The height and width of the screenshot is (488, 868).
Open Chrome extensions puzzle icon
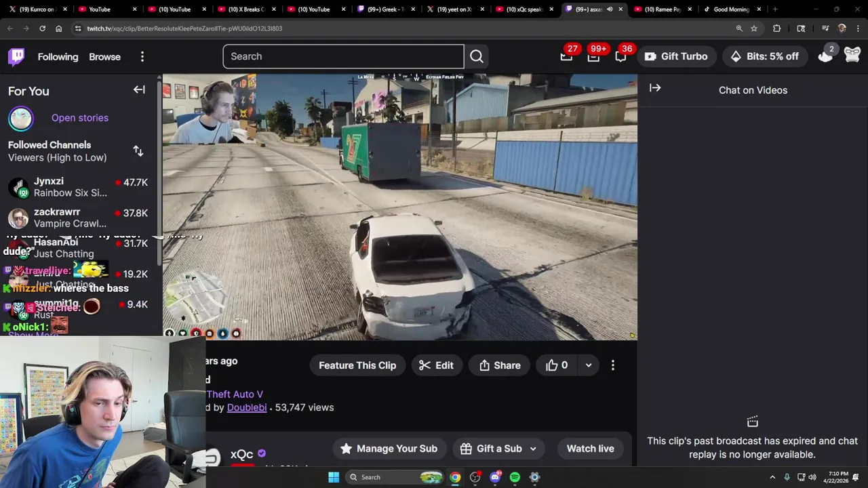click(776, 28)
